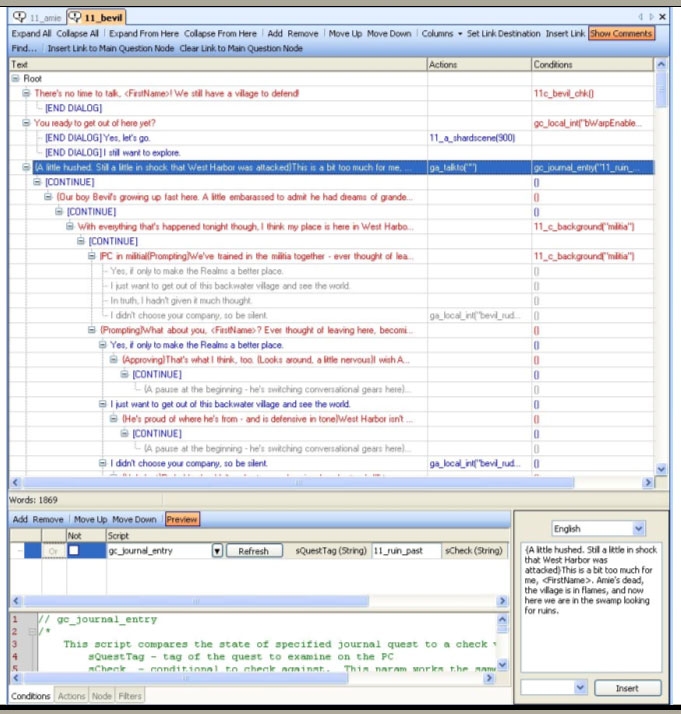
Task: Click the Refresh button
Action: 253,551
